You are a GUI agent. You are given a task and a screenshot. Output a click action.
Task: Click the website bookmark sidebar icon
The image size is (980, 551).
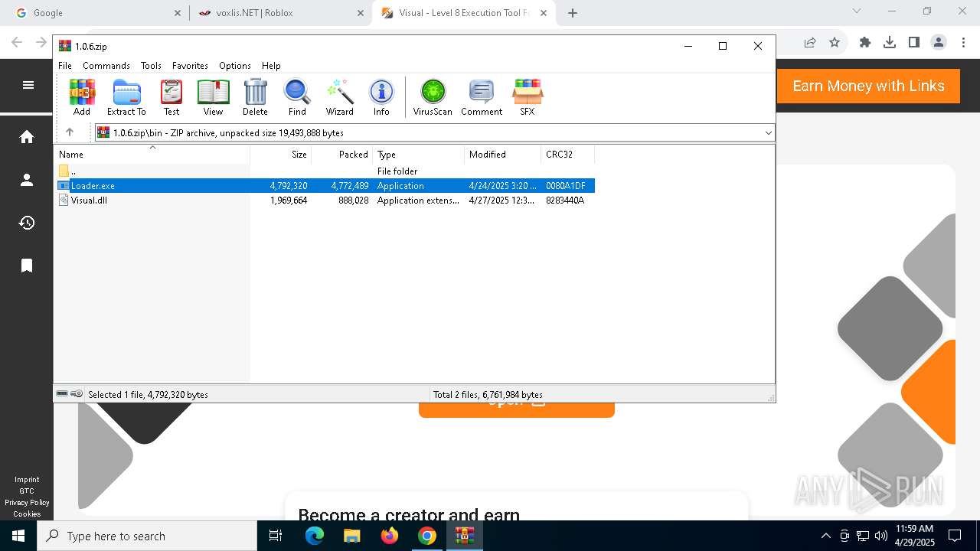pyautogui.click(x=27, y=266)
